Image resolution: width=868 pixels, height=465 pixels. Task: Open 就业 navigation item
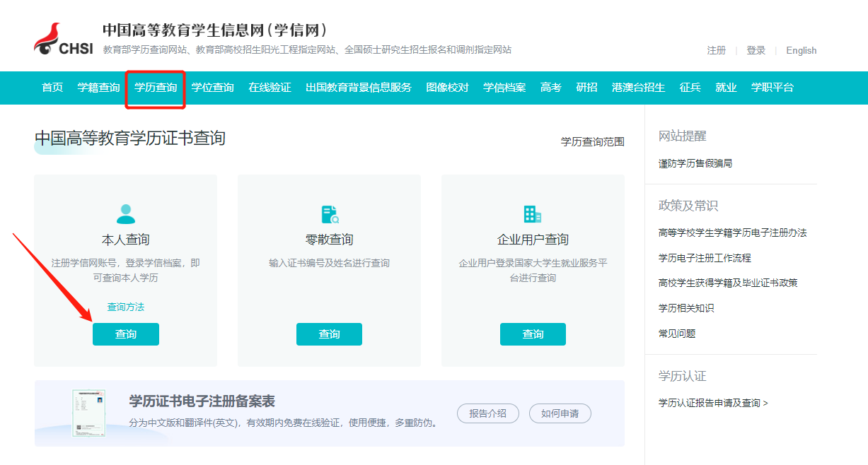726,88
